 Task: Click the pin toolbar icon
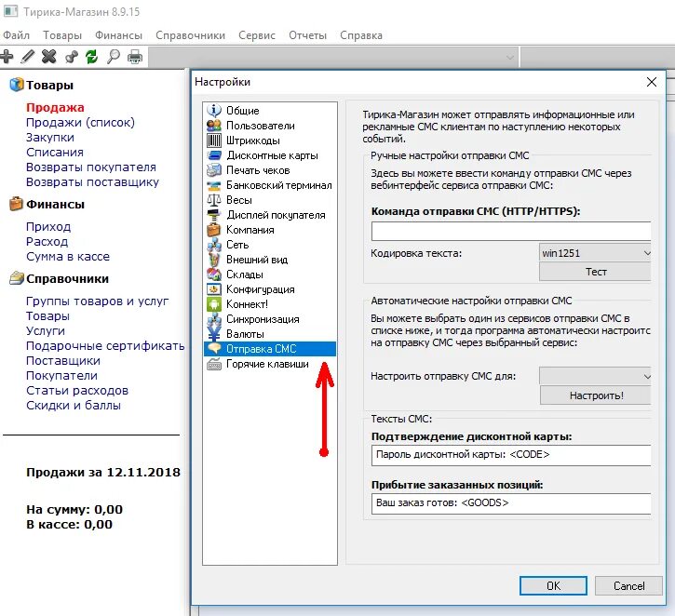pyautogui.click(x=71, y=57)
